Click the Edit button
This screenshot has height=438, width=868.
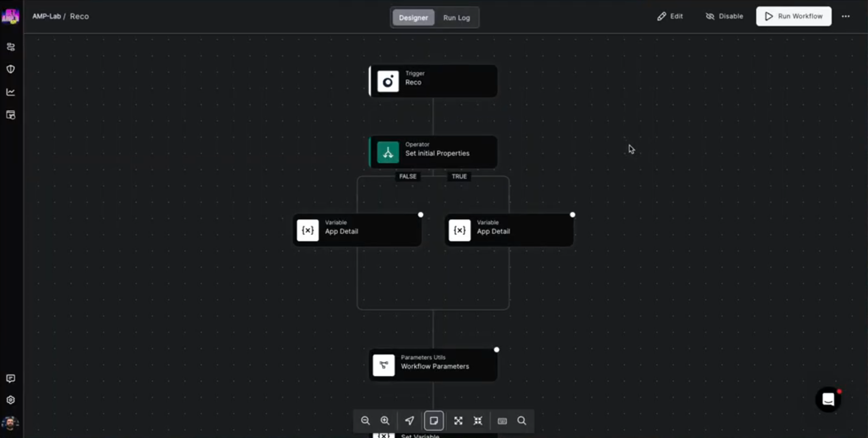click(670, 16)
